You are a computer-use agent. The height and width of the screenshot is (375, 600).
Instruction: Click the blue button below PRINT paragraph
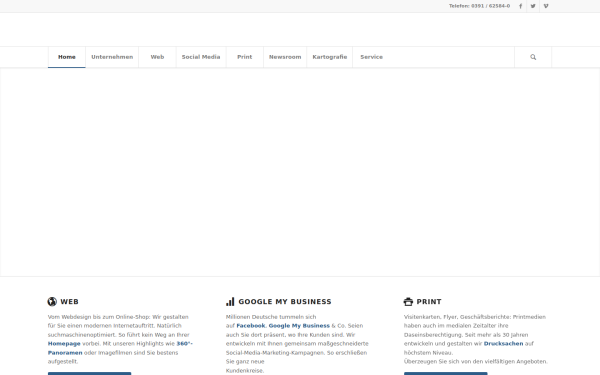pos(446,373)
